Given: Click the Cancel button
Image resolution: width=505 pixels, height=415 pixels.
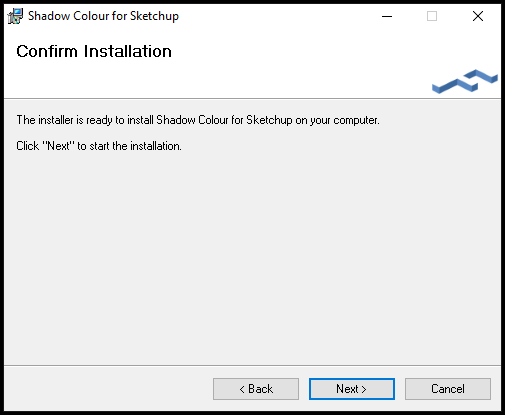Looking at the screenshot, I should point(448,389).
